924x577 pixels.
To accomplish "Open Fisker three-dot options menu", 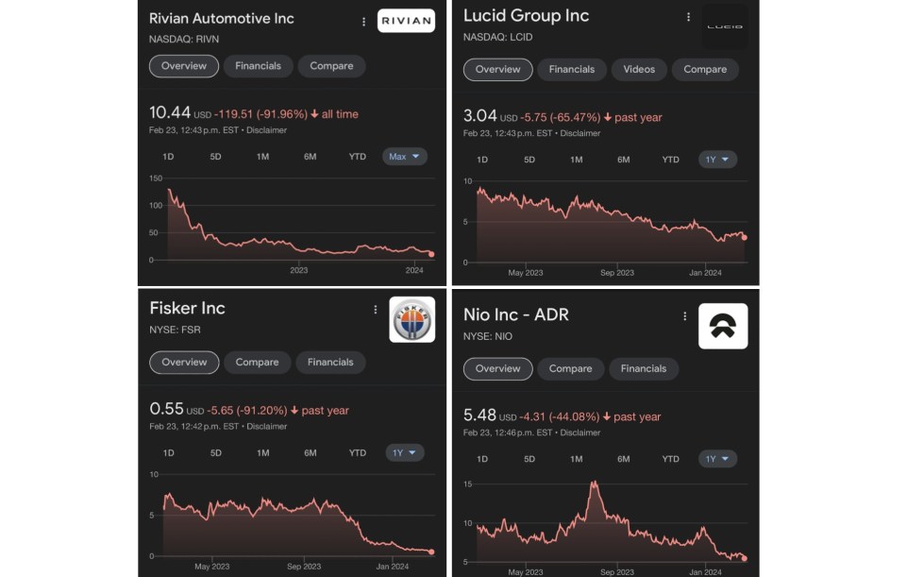I will click(377, 310).
